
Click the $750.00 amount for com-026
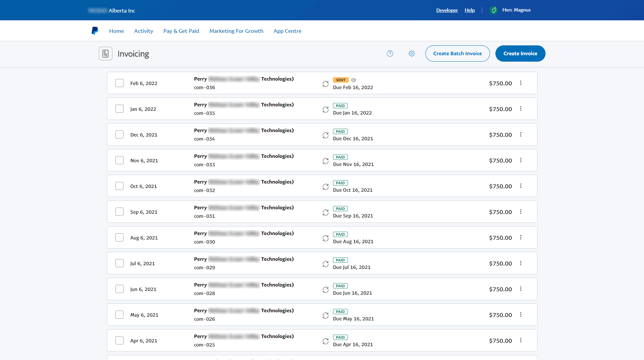pyautogui.click(x=500, y=315)
